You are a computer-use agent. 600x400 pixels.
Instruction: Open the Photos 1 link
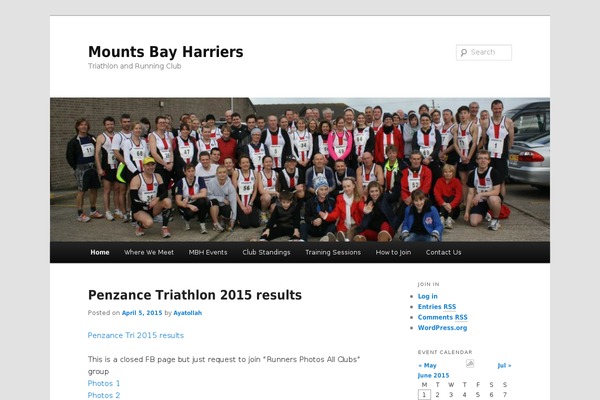click(x=104, y=383)
